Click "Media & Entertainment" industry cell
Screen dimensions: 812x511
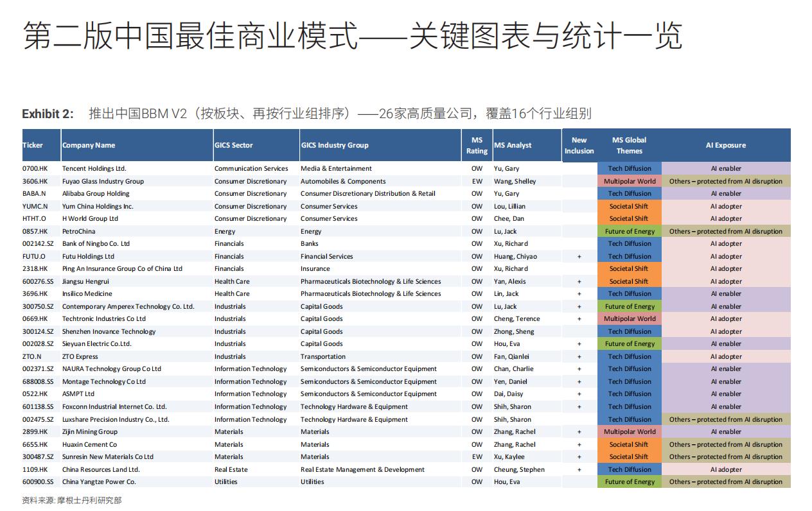[x=336, y=168]
